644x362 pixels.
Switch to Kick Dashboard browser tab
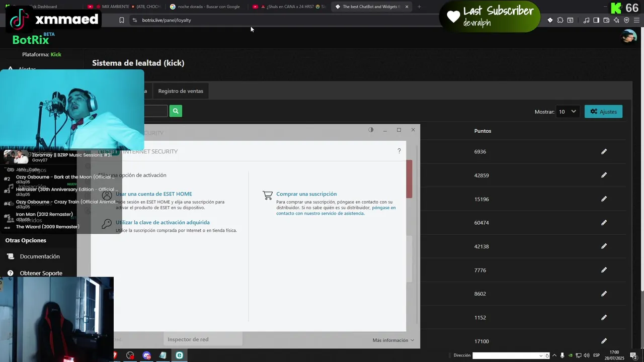[42, 7]
